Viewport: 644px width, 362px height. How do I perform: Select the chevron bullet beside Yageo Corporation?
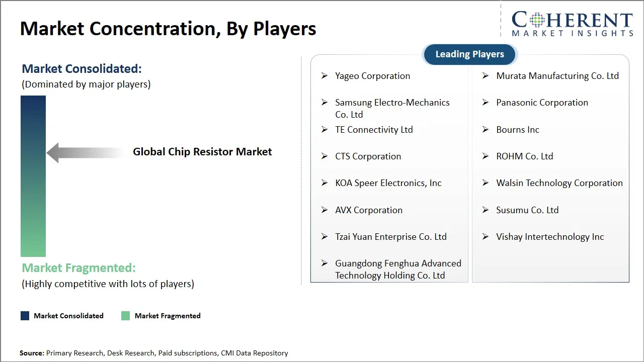[x=325, y=75]
